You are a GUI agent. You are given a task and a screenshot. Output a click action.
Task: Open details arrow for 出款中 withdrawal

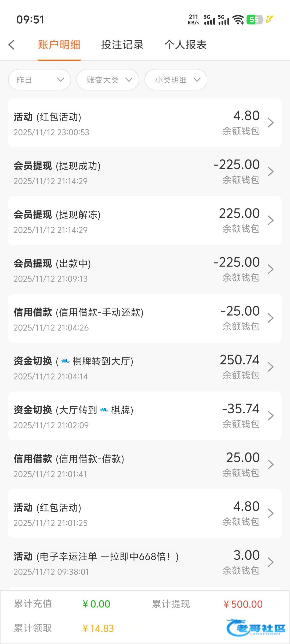coord(270,269)
